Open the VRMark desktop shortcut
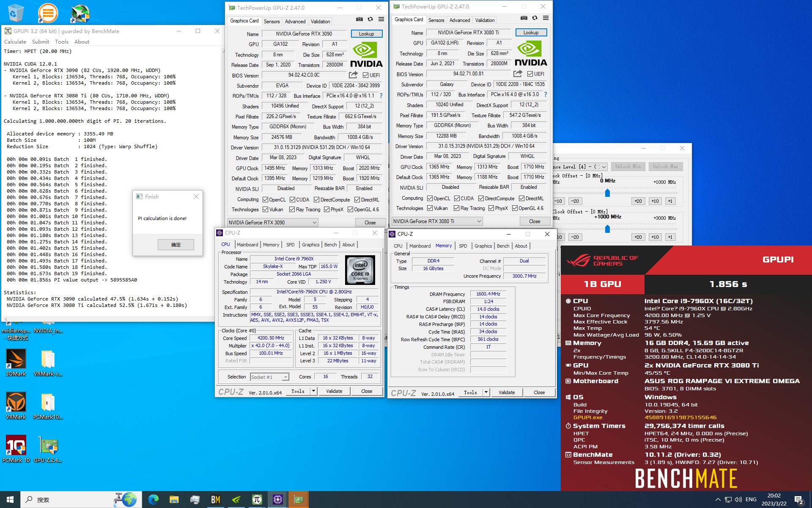Image resolution: width=812 pixels, height=508 pixels. click(16, 406)
